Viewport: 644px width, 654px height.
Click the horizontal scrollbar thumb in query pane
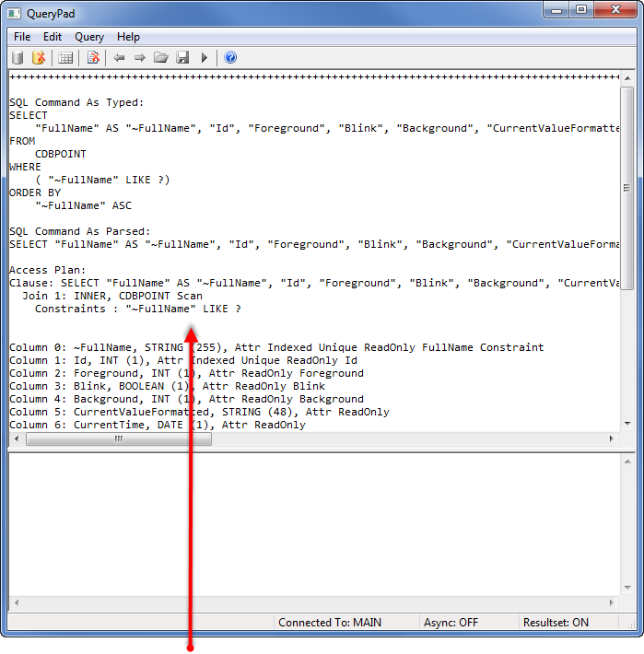119,439
